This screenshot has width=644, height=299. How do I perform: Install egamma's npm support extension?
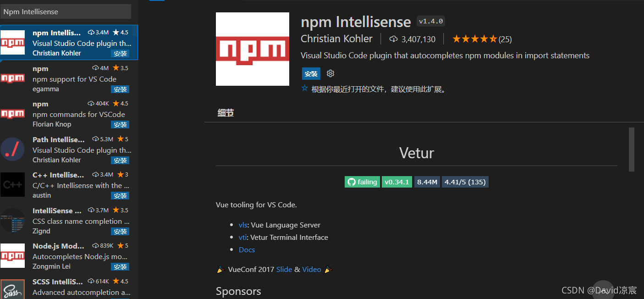click(120, 89)
